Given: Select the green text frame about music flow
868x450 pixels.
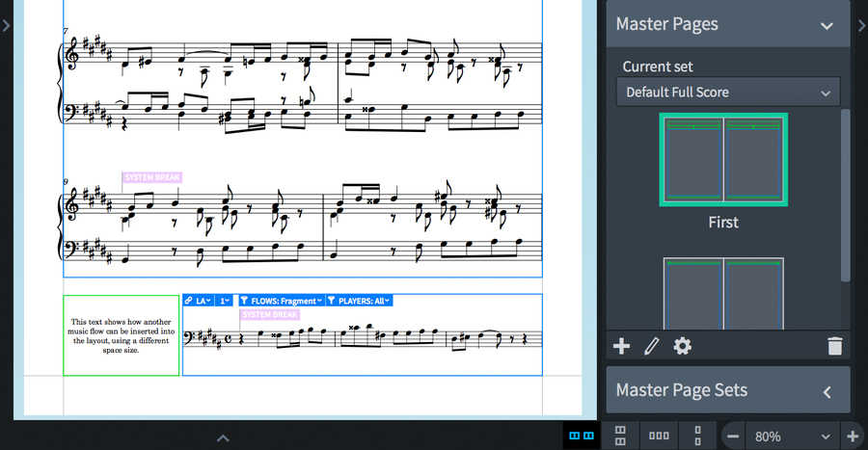Looking at the screenshot, I should [122, 335].
